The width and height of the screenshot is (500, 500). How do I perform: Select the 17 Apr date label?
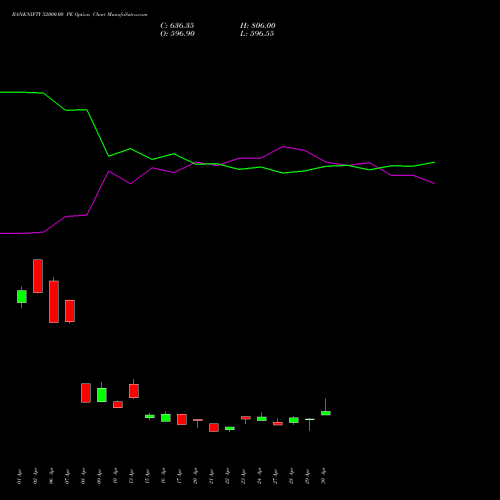[179, 476]
